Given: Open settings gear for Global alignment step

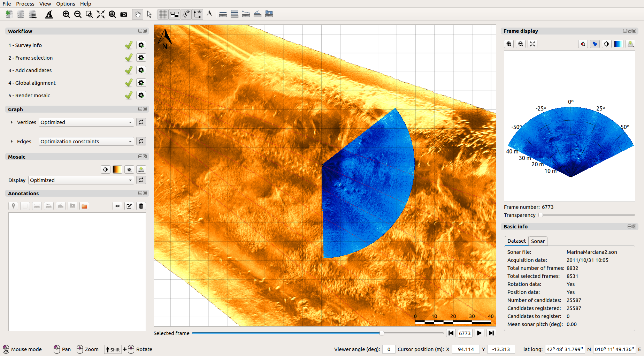Looking at the screenshot, I should click(141, 83).
